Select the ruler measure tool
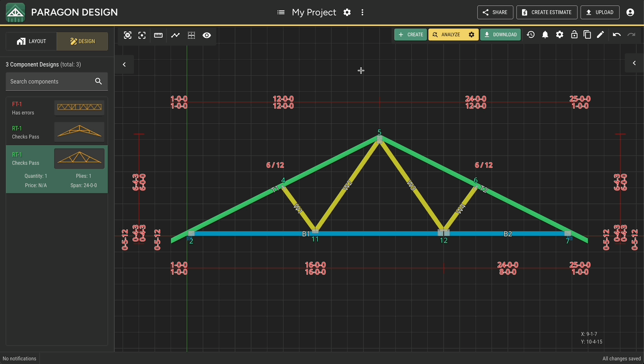The width and height of the screenshot is (644, 364). click(158, 35)
